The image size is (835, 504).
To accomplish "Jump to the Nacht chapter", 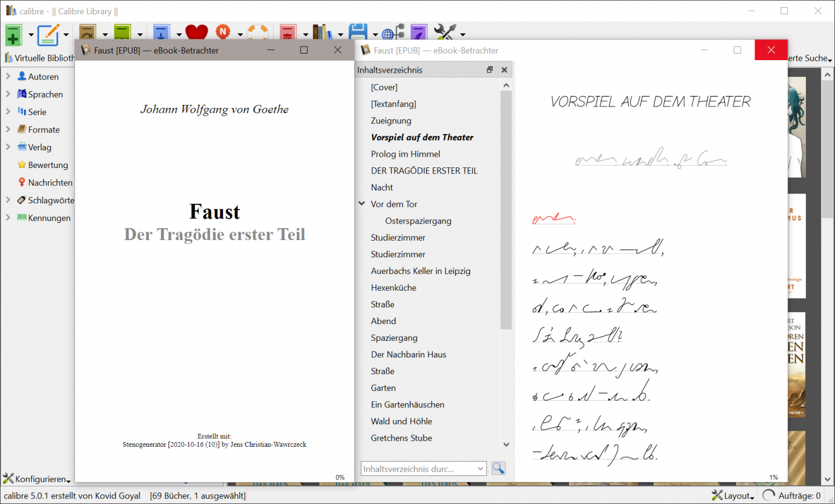I will coord(382,187).
